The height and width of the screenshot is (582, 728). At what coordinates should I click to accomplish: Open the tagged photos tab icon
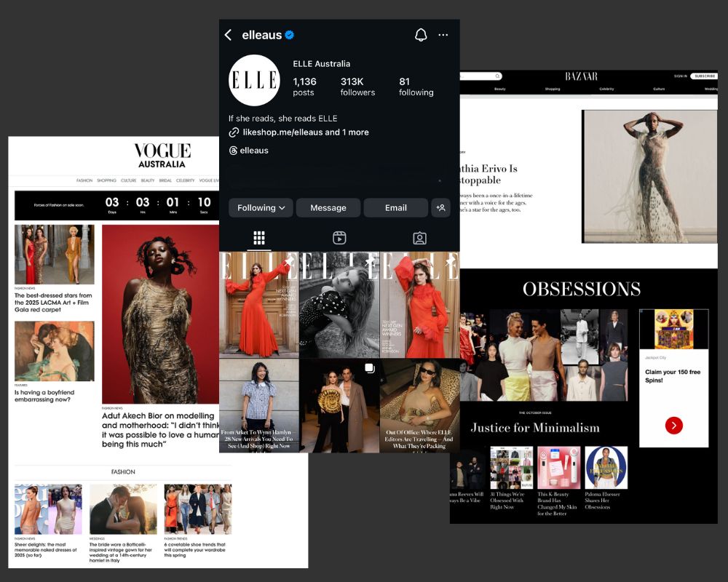pos(419,238)
